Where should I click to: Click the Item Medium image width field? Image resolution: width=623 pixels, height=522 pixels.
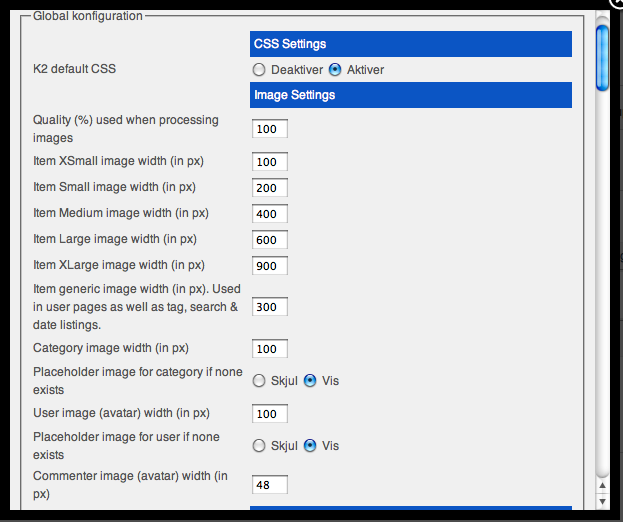(x=270, y=214)
